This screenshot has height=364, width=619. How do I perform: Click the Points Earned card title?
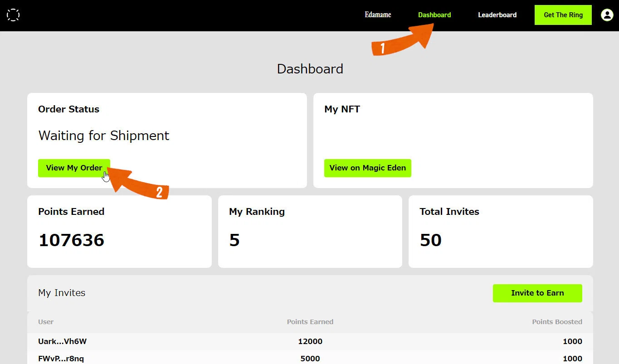71,212
